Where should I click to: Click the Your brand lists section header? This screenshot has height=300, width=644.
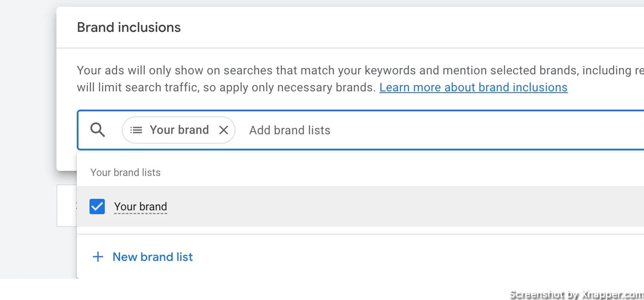[x=126, y=173]
